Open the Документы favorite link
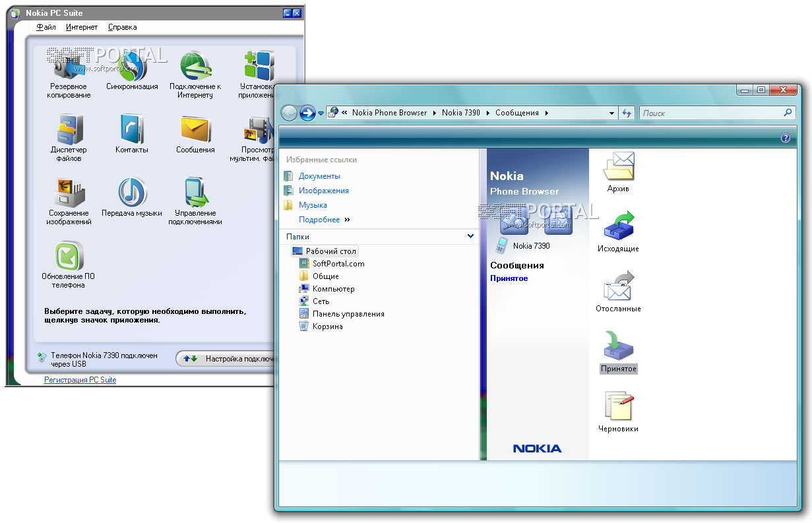812x523 pixels. [319, 176]
